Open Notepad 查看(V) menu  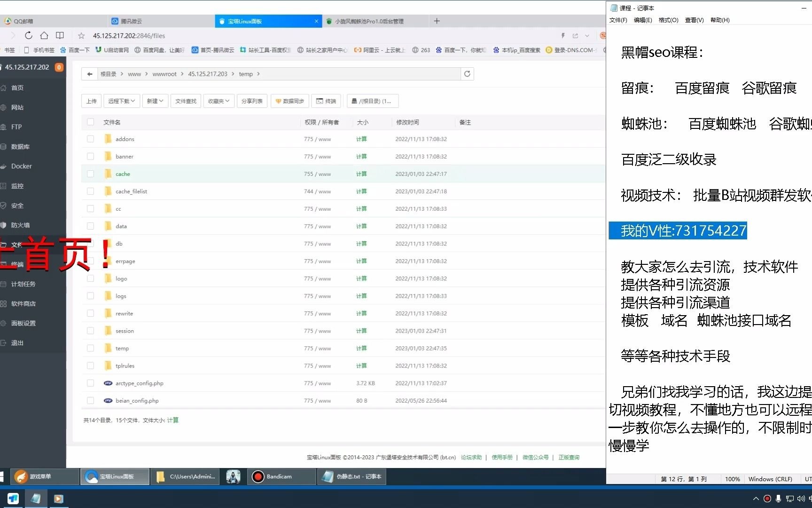(694, 20)
